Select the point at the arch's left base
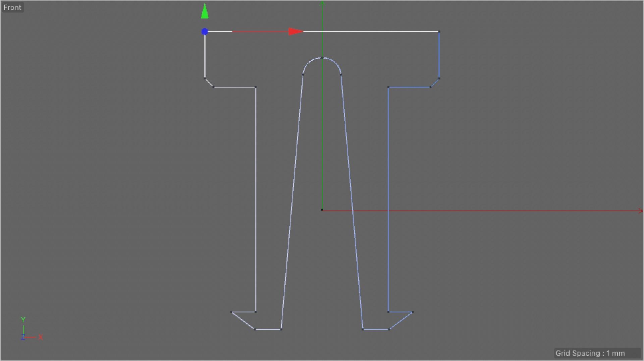Screen dimensions: 644x361 (303, 75)
